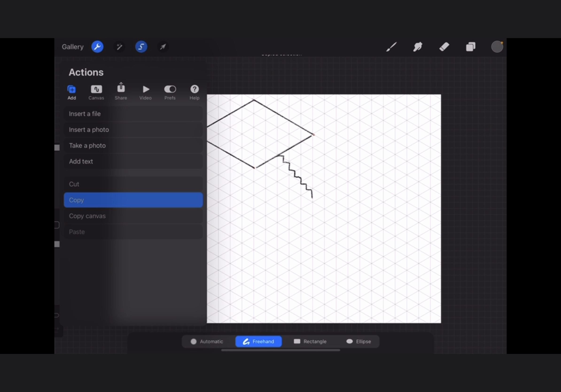Click the Canvas tab in Actions
This screenshot has height=392, width=561.
pos(96,92)
